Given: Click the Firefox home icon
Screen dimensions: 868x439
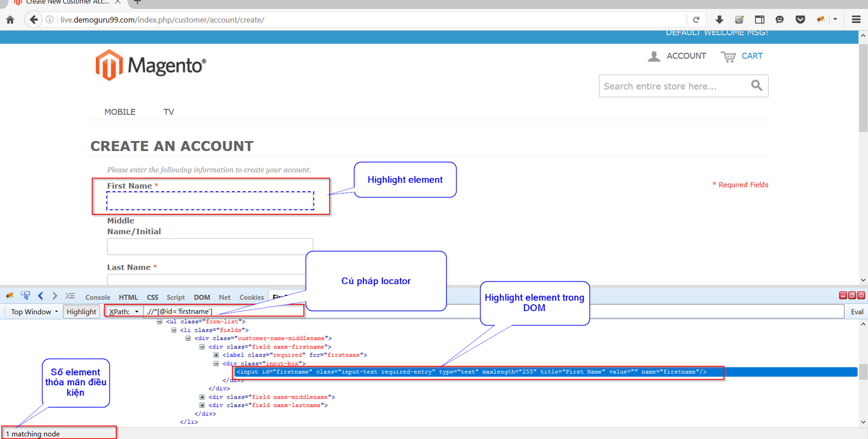Looking at the screenshot, I should click(x=10, y=20).
